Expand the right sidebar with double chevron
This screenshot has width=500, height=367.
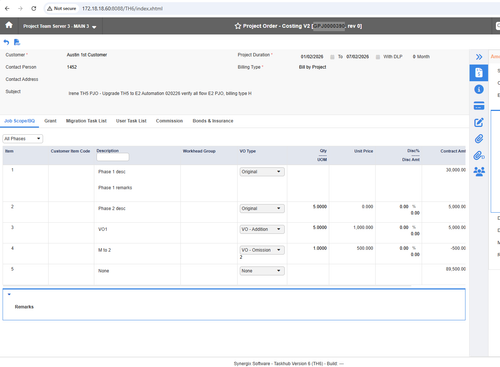(x=479, y=57)
